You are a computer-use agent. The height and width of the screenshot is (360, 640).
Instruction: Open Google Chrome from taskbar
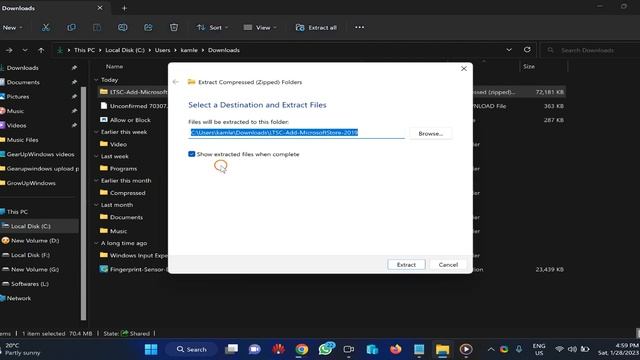coord(302,349)
